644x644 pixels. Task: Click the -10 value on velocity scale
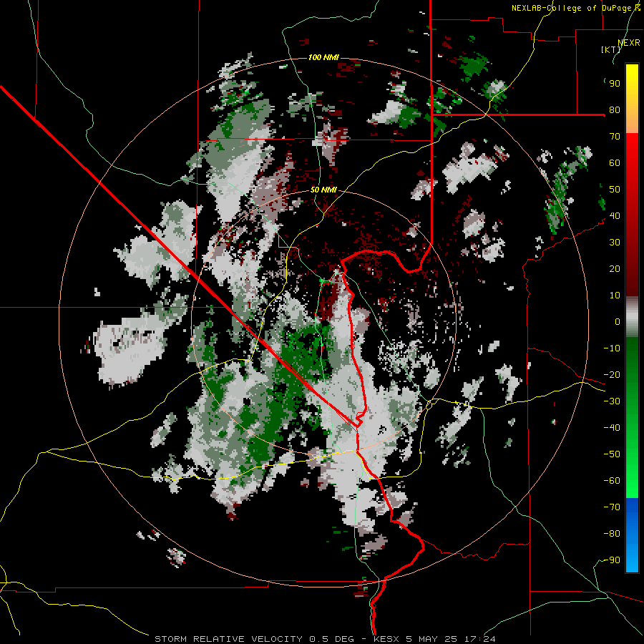[x=612, y=348]
